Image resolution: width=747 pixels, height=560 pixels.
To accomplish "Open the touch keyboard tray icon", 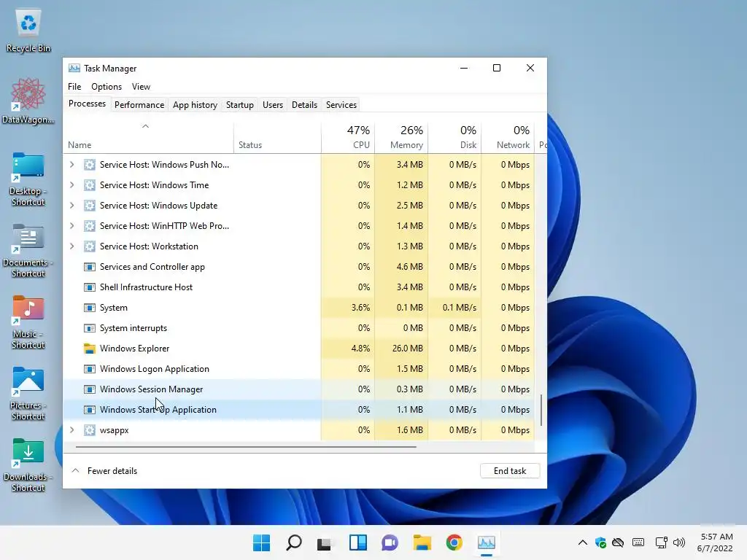I will tap(638, 542).
